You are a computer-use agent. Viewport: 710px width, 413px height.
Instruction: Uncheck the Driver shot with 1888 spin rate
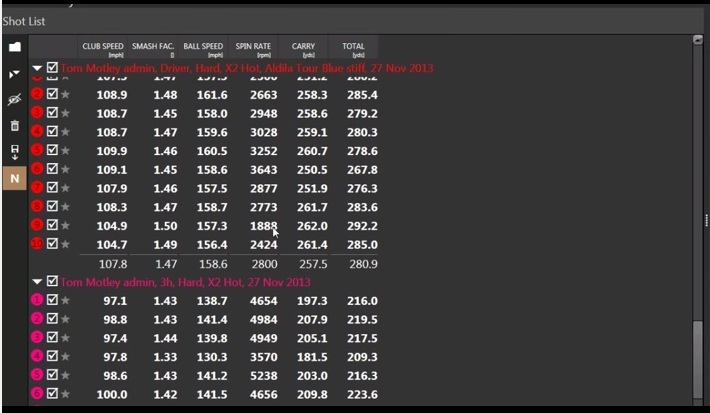52,225
